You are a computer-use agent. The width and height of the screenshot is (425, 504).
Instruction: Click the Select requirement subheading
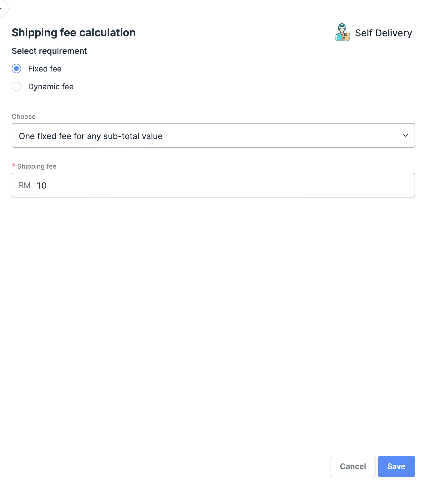point(49,51)
